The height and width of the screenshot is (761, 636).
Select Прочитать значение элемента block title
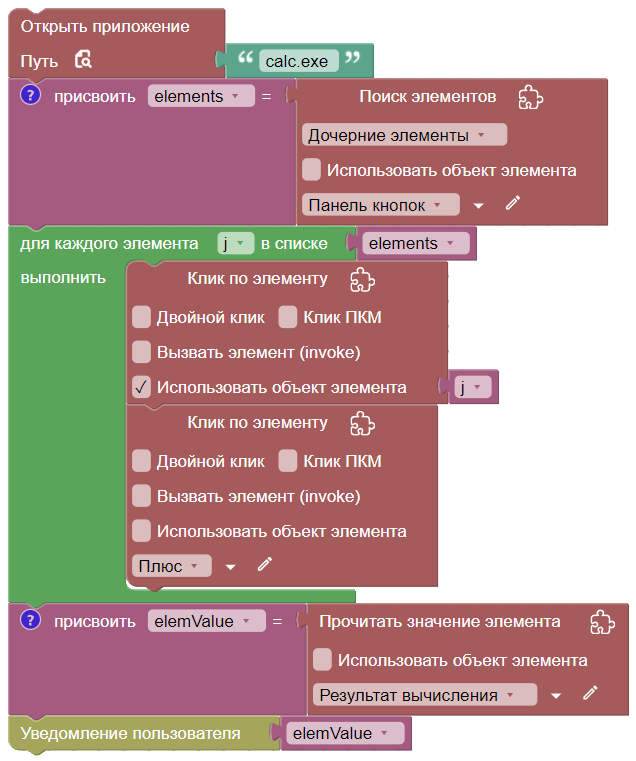click(x=440, y=621)
